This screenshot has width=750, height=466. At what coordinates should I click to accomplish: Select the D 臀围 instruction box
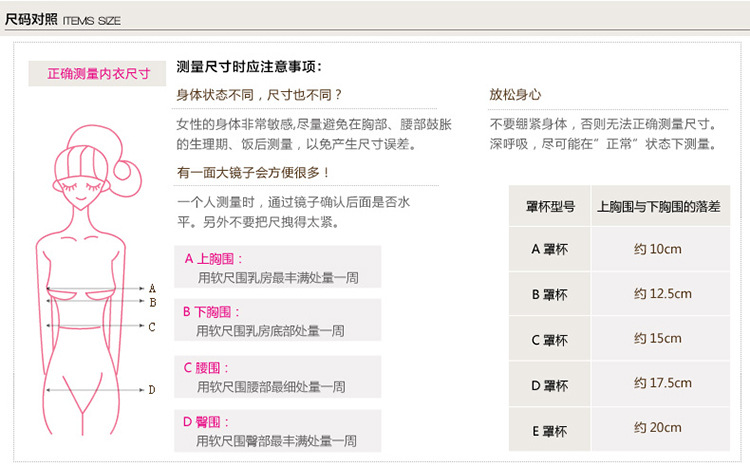pyautogui.click(x=277, y=431)
